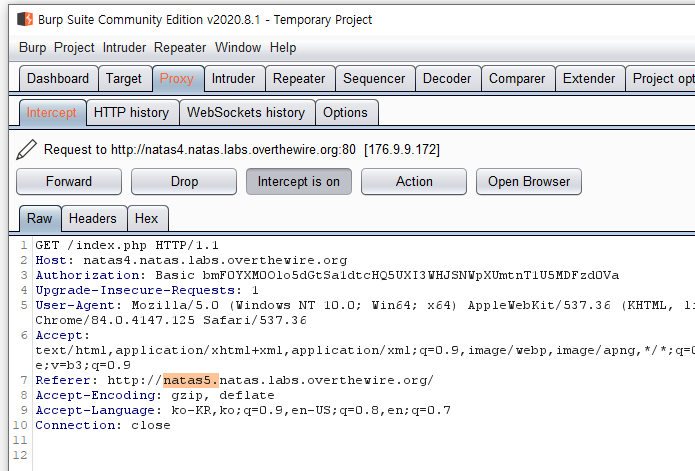Forward the intercepted request
695x471 pixels.
69,182
